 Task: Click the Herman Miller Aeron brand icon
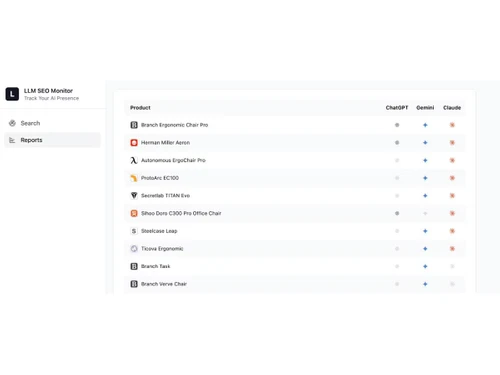click(x=134, y=143)
